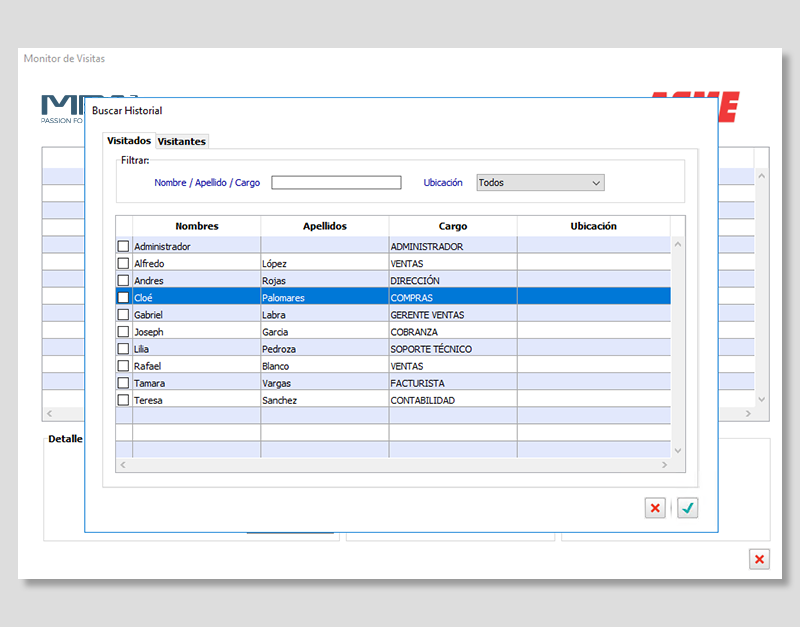Click the horizontal scrollbar right arrow in table
Image resolution: width=800 pixels, height=627 pixels.
tap(665, 466)
